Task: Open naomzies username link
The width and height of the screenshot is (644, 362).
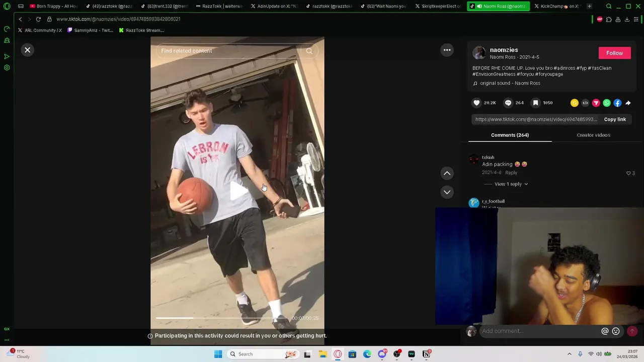Action: tap(504, 50)
